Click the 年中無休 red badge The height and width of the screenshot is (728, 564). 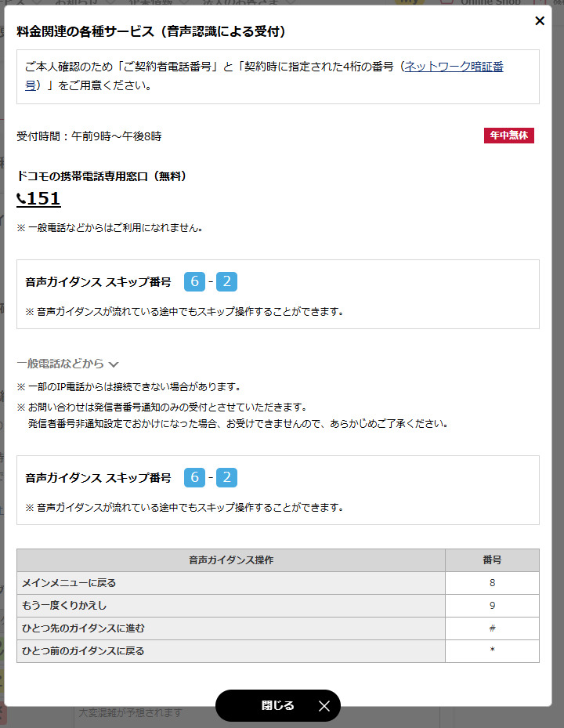pos(508,136)
